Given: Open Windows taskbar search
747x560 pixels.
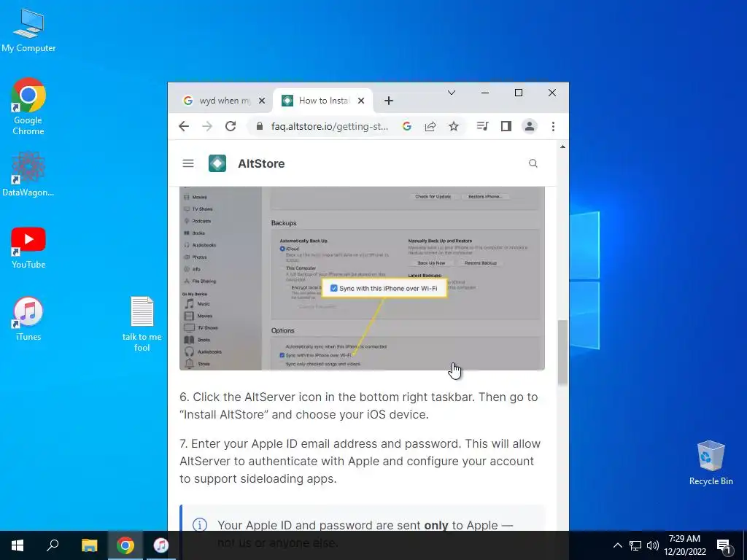Looking at the screenshot, I should pyautogui.click(x=53, y=545).
